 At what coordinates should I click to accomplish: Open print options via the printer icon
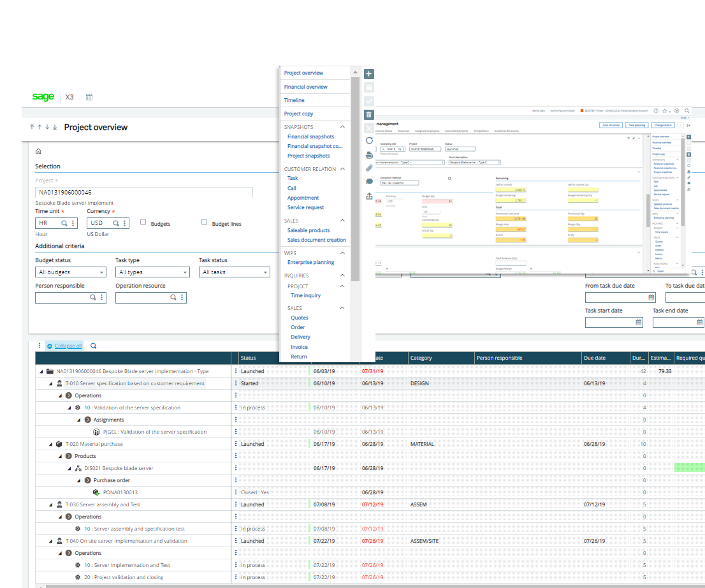tap(368, 155)
